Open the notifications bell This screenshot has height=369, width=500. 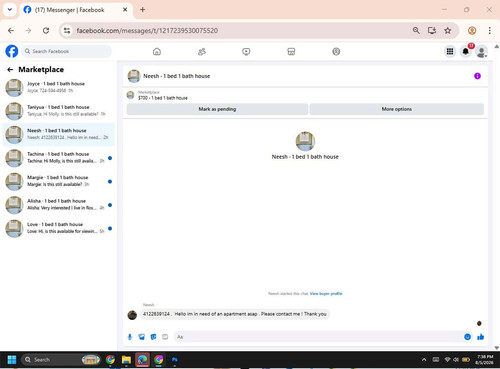click(466, 51)
